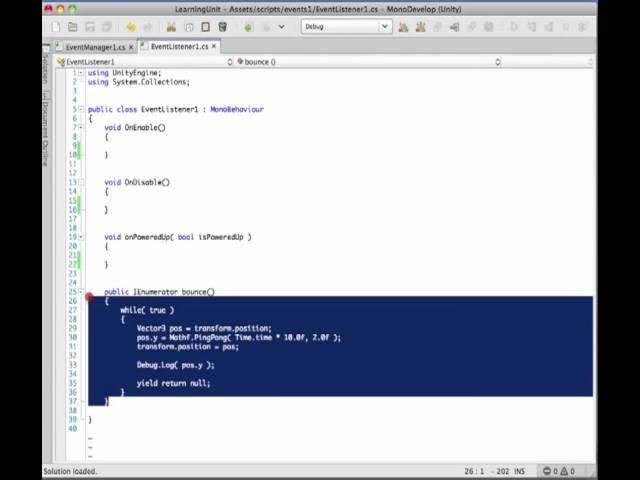
Task: Collapse the using directives fold at line 1
Action: point(81,73)
